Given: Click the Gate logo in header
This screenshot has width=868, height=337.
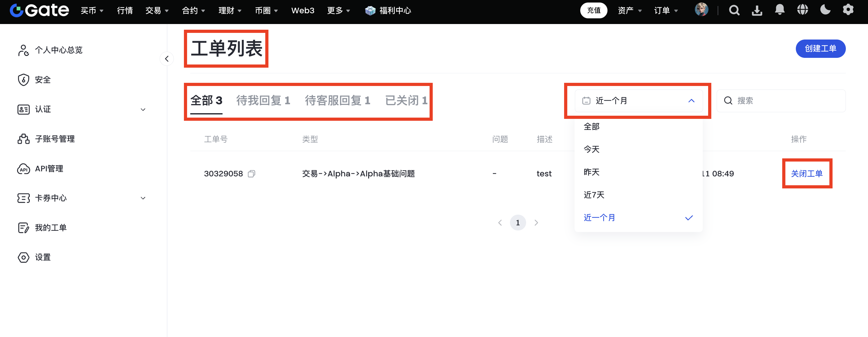Looking at the screenshot, I should pos(39,10).
